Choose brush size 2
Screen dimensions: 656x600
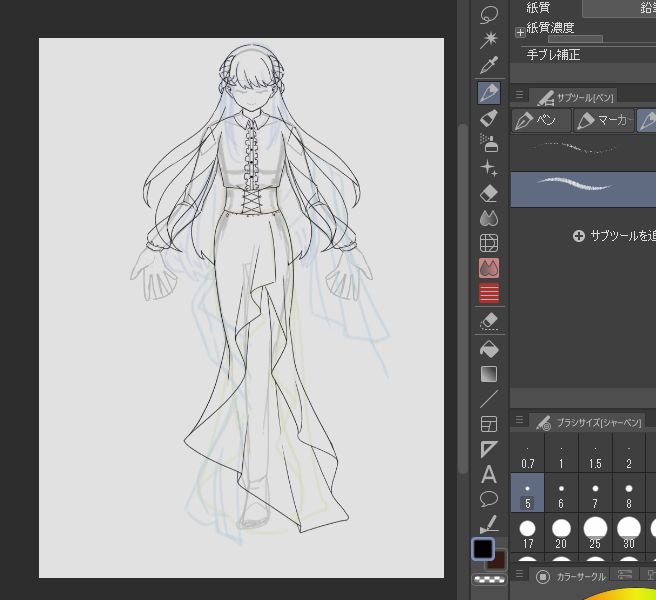pos(629,453)
